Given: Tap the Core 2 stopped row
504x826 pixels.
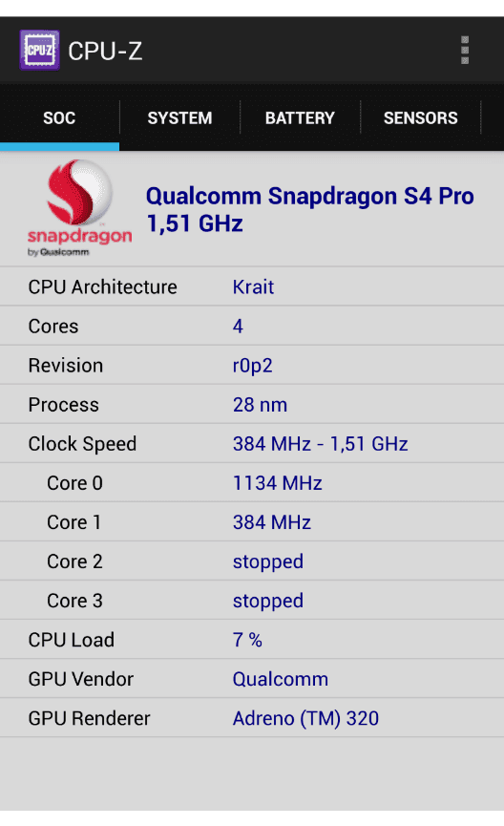Looking at the screenshot, I should click(x=252, y=561).
